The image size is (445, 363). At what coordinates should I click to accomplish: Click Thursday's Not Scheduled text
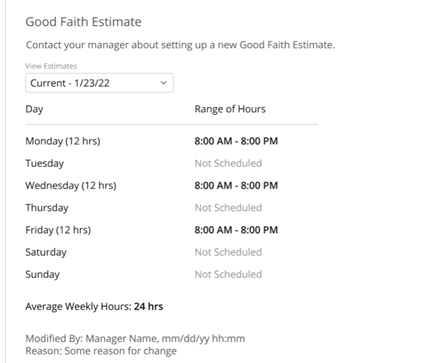[228, 208]
